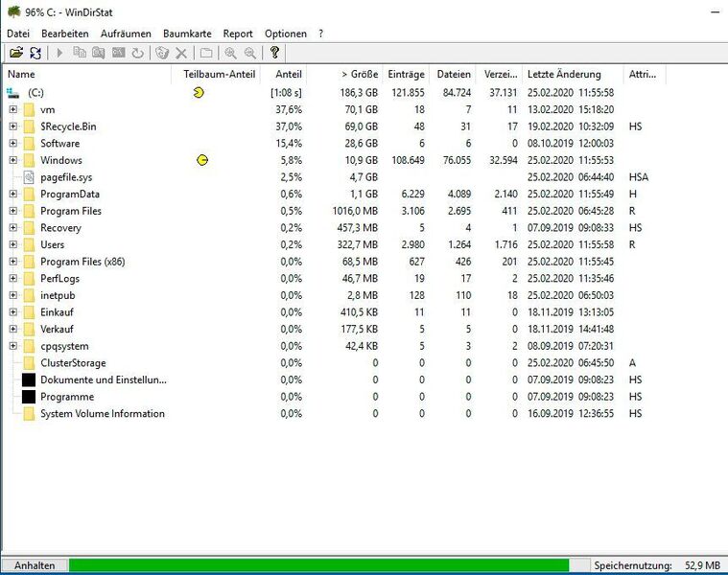The image size is (728, 575).
Task: Click the pagefile.sys file icon
Action: 29,177
